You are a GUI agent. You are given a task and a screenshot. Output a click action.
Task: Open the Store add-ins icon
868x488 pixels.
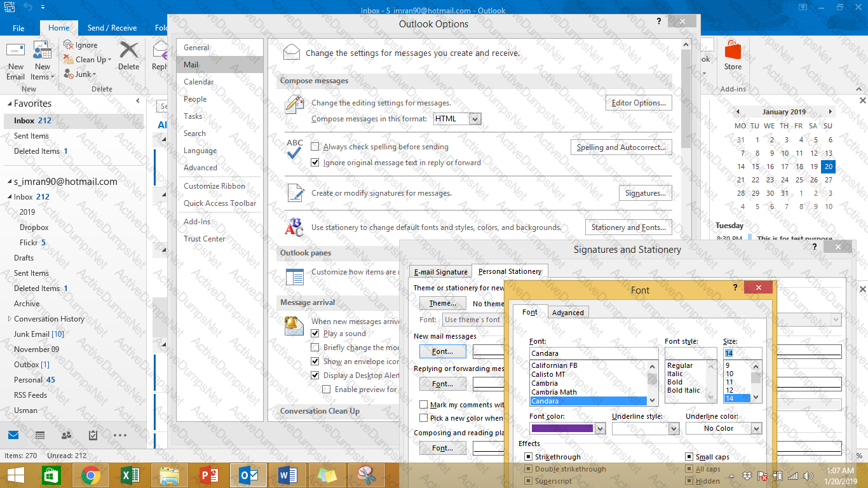(x=733, y=54)
